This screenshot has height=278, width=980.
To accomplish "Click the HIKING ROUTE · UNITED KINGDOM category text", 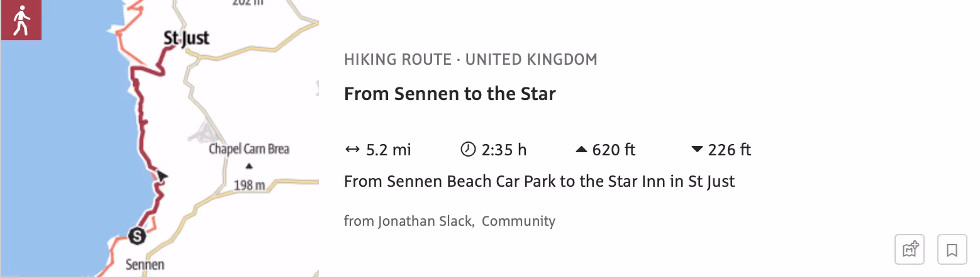I will [471, 60].
